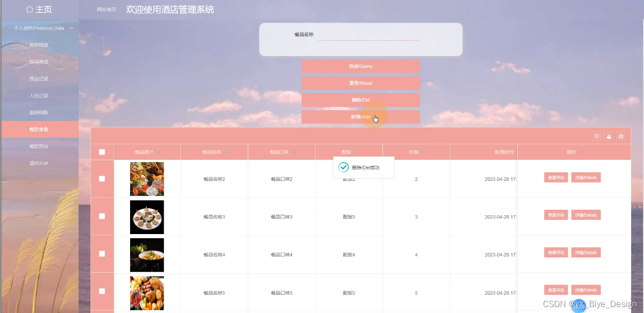Click the 餐品名称4 cell
Viewport: 644px width, 313px height.
[x=214, y=255]
